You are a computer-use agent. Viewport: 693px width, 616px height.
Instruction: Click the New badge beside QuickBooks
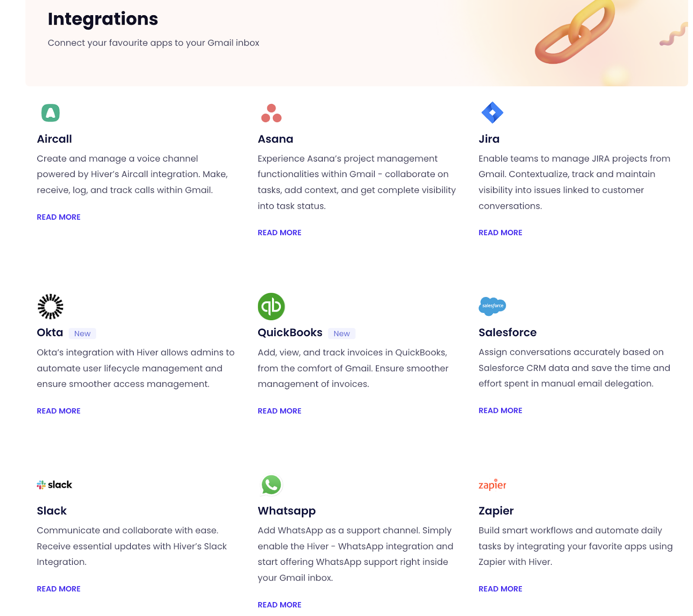pos(342,333)
